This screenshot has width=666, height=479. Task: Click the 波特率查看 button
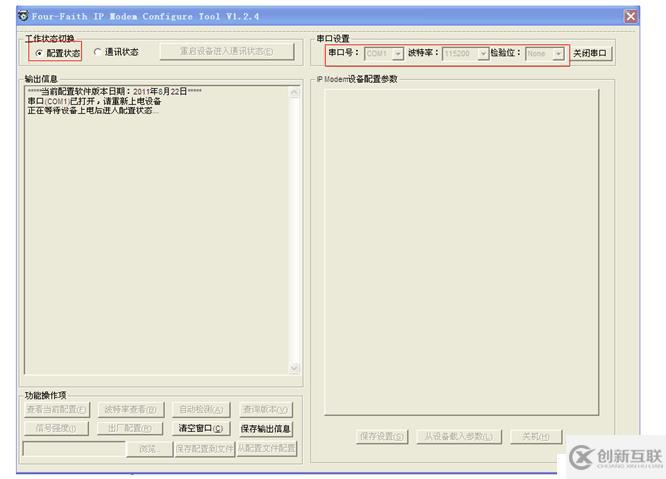[130, 410]
